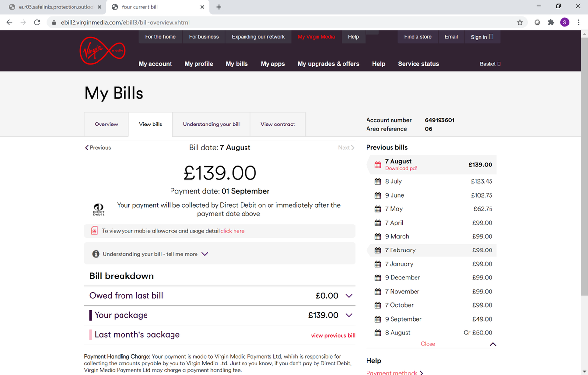The width and height of the screenshot is (588, 375).
Task: Open Payment methods with its right chevron
Action: 422,373
